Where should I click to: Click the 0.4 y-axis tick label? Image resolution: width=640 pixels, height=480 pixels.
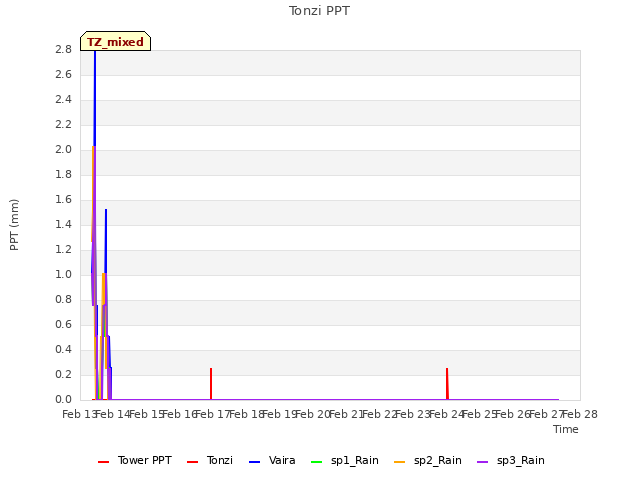[63, 349]
